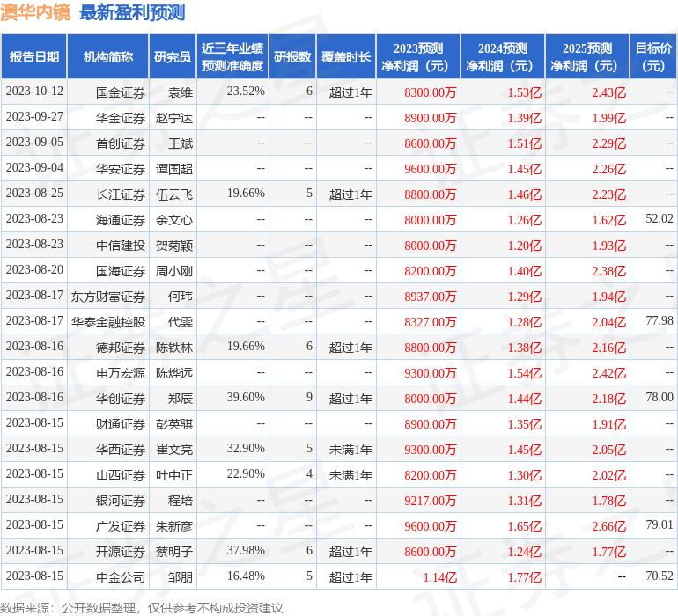678x616 pixels.
Task: Select the 华泰金融控股 institution cell
Action: [108, 322]
